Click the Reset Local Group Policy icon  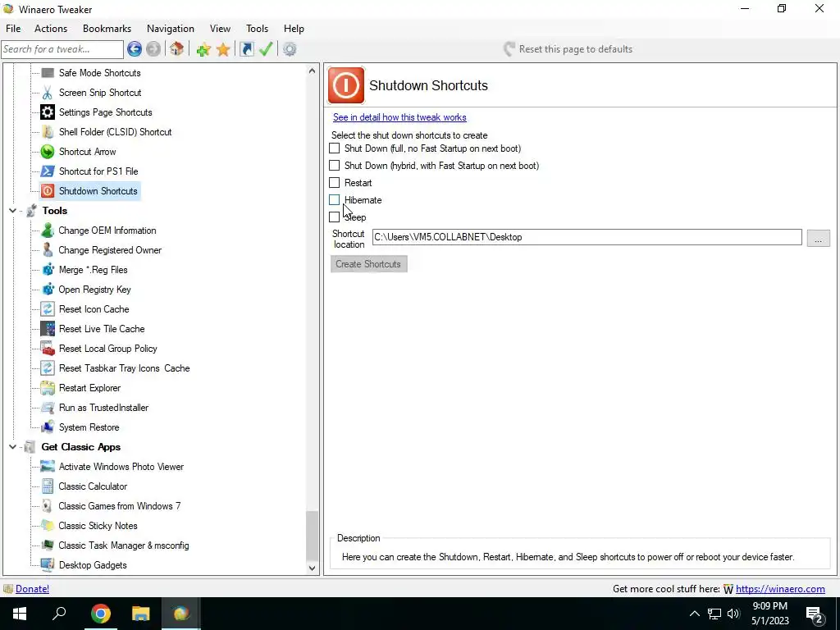[x=48, y=348]
